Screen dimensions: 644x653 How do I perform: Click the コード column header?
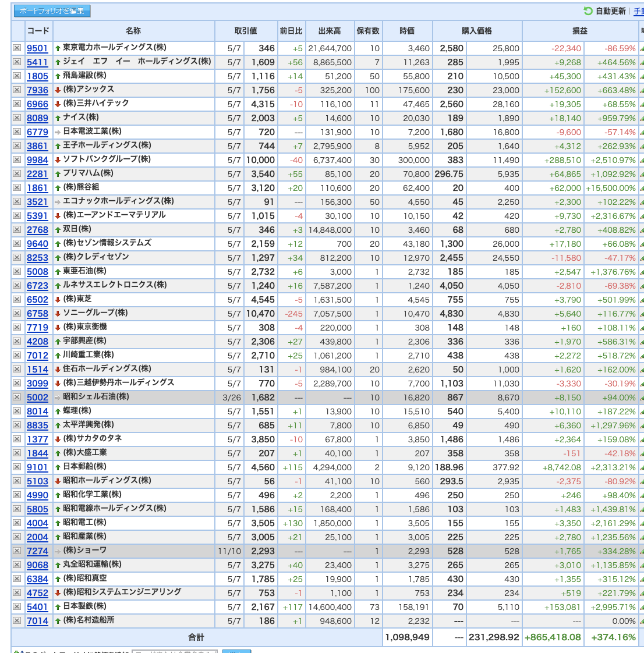coord(38,31)
